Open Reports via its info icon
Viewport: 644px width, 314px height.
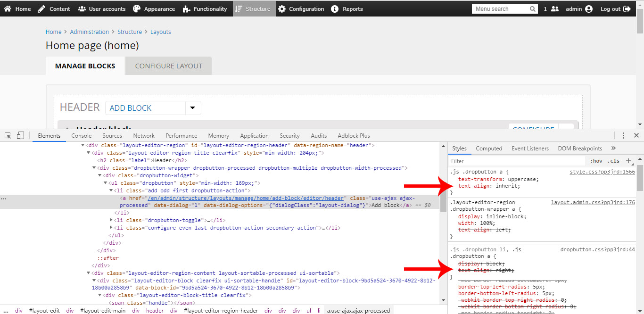point(334,8)
